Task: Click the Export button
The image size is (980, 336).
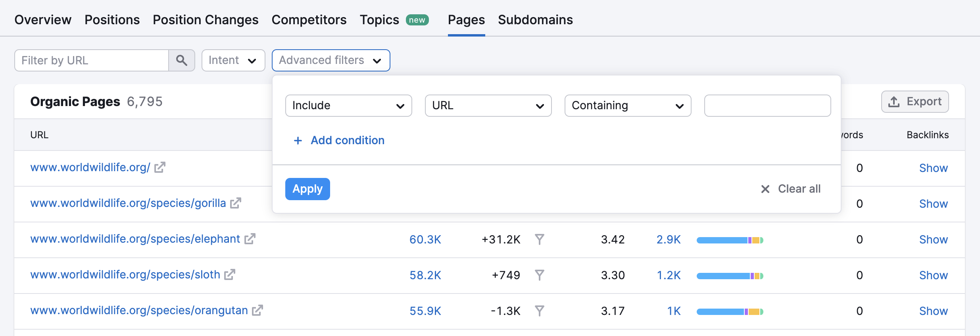Action: click(x=915, y=102)
